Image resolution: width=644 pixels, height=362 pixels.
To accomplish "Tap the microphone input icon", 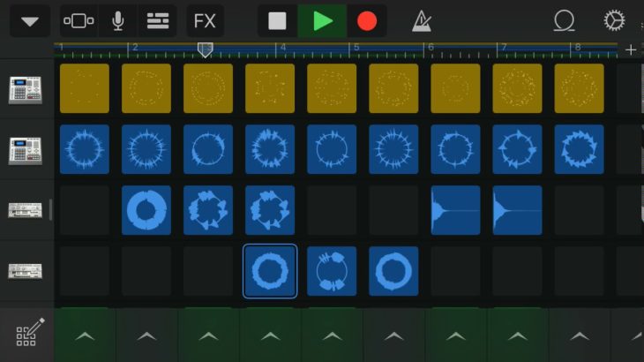I will pos(118,21).
